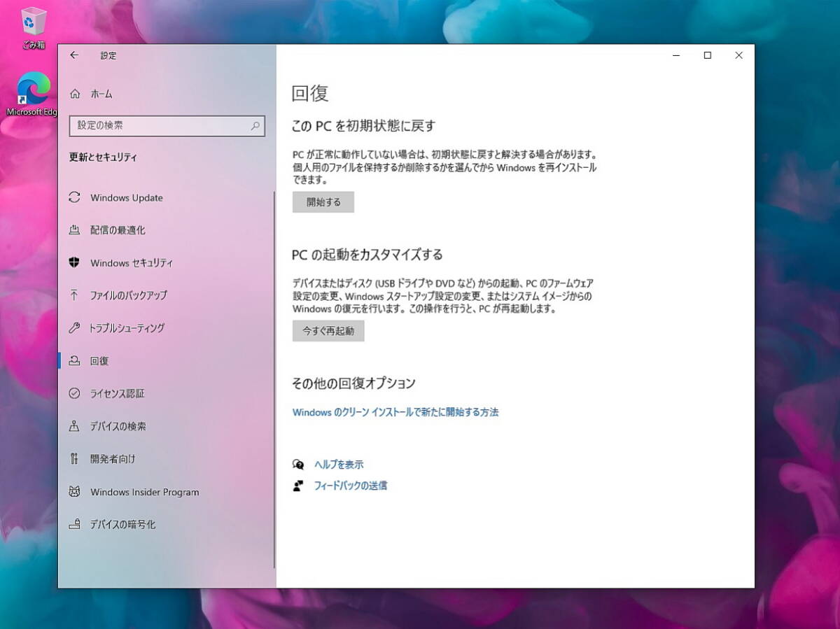Screen dimensions: 840x629
Task: Click the Windows Update sync icon
Action: click(74, 197)
